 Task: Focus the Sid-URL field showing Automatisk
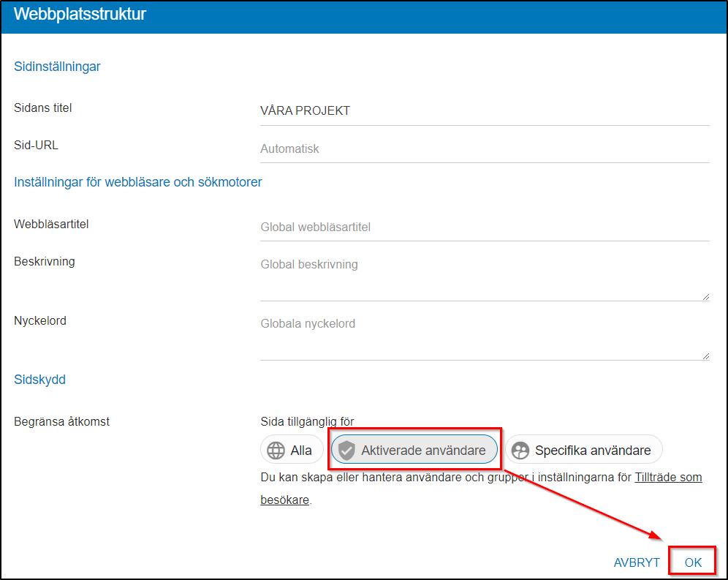484,148
